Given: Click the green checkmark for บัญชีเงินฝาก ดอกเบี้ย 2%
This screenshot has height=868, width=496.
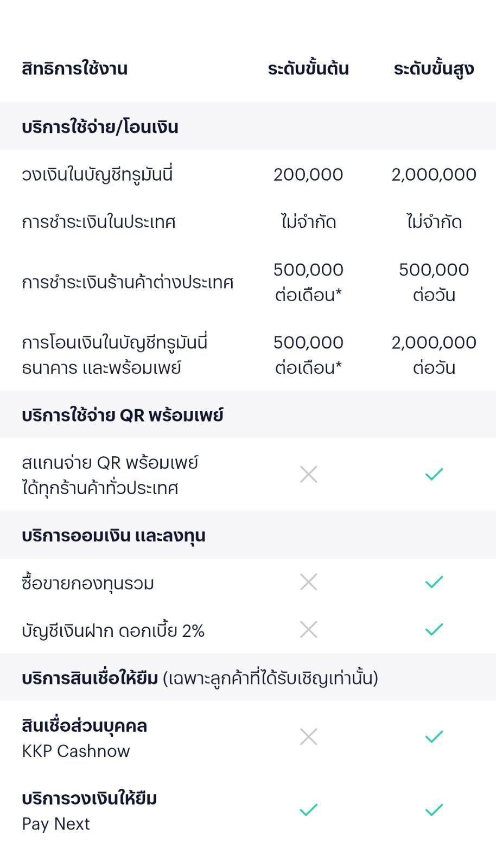Looking at the screenshot, I should point(434,630).
